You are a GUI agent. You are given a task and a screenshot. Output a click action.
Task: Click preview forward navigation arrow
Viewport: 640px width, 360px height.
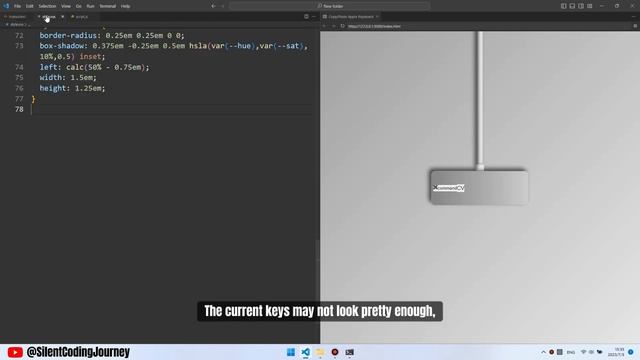click(333, 26)
